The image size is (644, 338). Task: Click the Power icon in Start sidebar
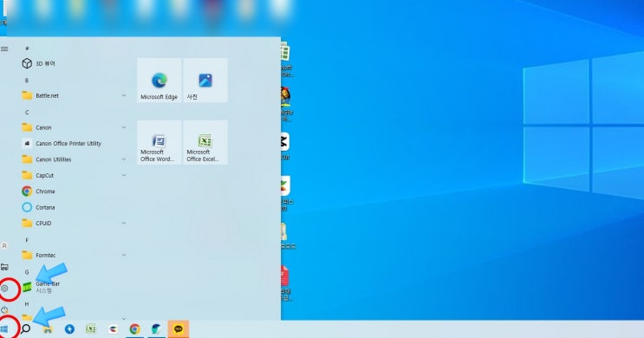click(4, 309)
